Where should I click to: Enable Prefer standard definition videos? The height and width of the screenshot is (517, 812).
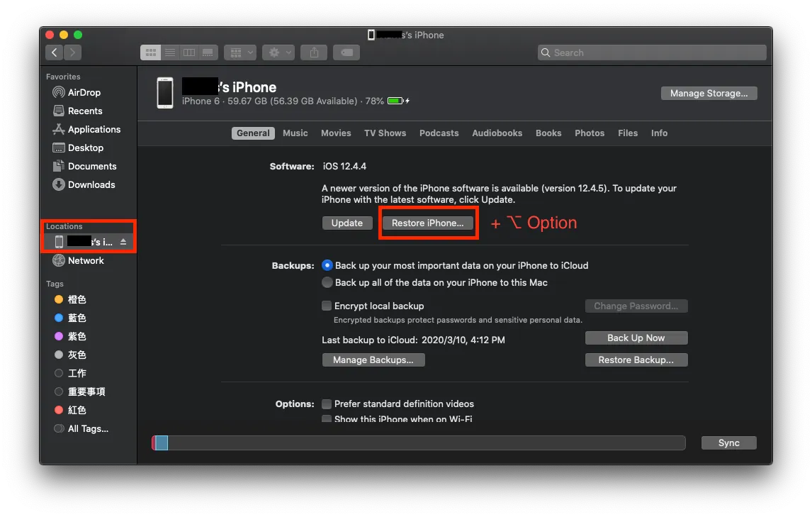pyautogui.click(x=327, y=404)
